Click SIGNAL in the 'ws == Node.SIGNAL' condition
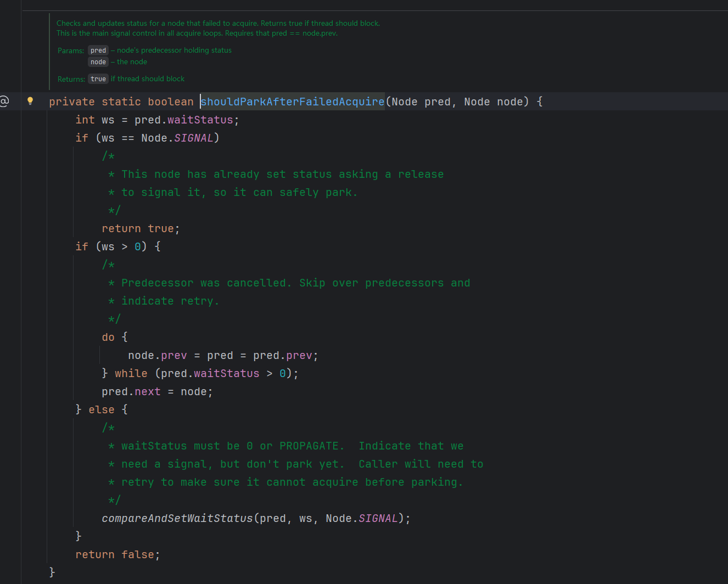 pos(193,138)
